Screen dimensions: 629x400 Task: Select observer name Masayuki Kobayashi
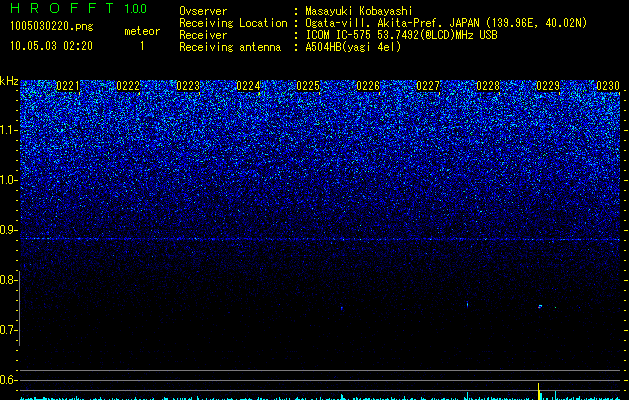click(x=359, y=11)
